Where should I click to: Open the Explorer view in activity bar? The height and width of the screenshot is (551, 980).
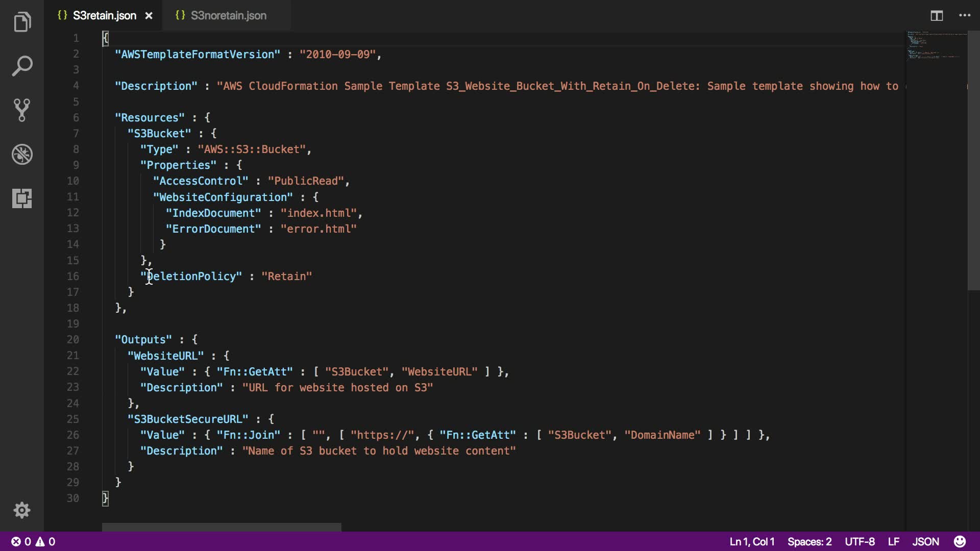click(x=22, y=22)
